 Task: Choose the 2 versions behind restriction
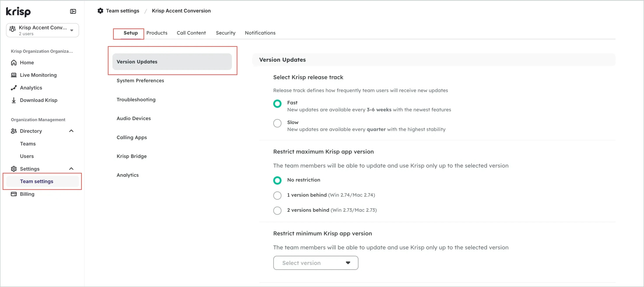(x=277, y=210)
